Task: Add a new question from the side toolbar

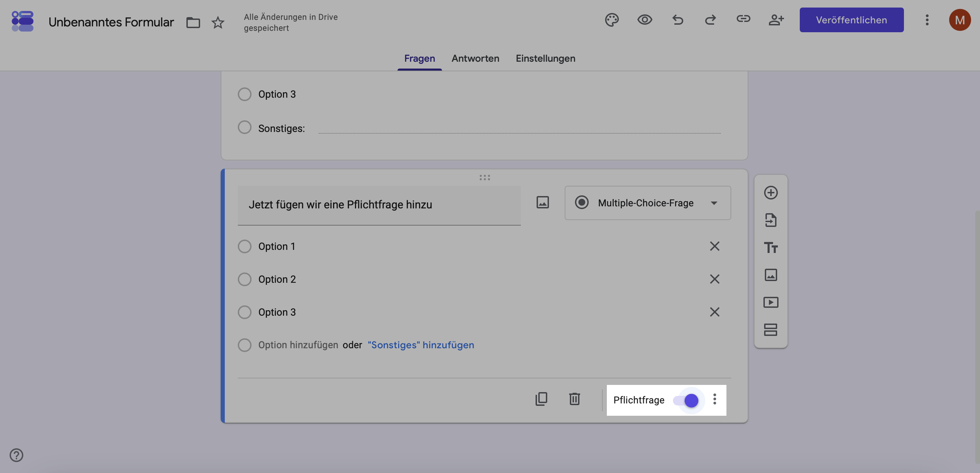Action: [x=771, y=193]
